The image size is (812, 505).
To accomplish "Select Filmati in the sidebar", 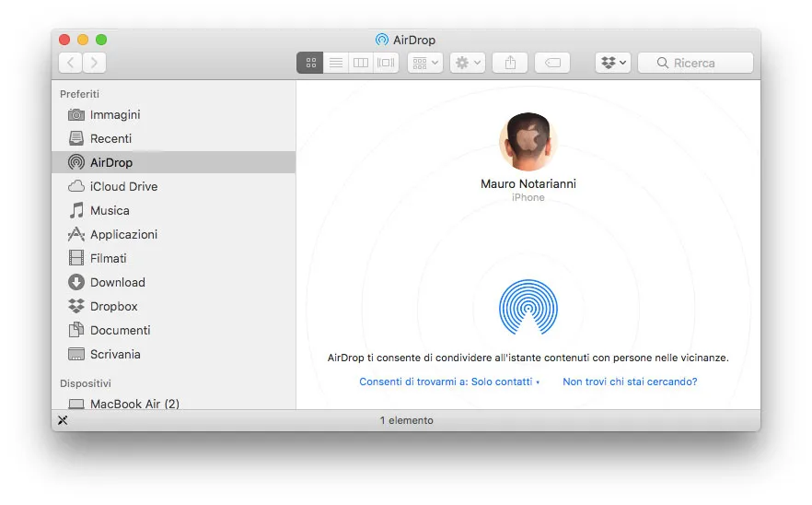I will (x=173, y=258).
